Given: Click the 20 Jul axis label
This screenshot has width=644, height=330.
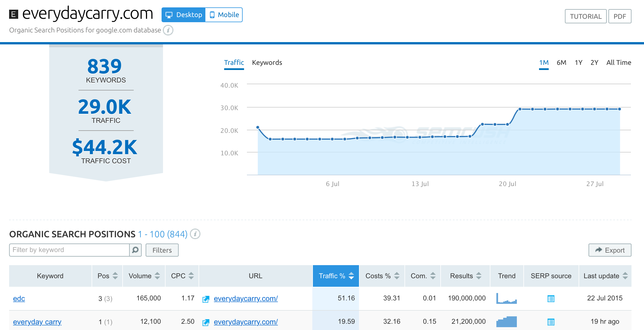Looking at the screenshot, I should pos(507,184).
